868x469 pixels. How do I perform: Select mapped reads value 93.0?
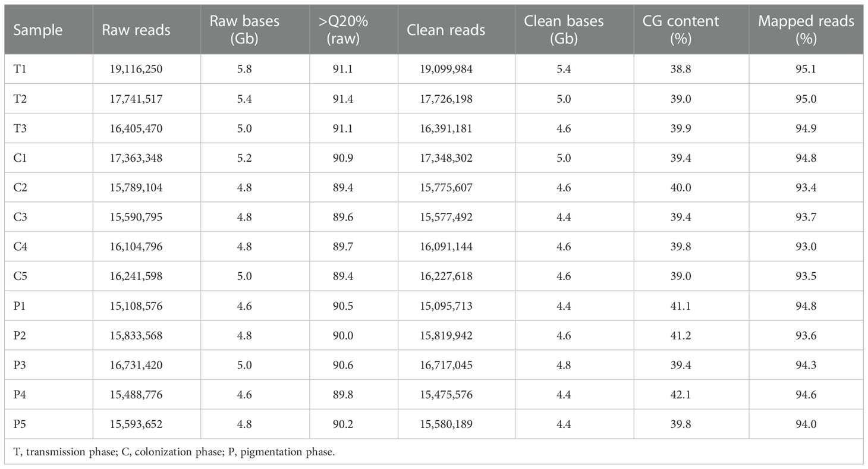[806, 247]
